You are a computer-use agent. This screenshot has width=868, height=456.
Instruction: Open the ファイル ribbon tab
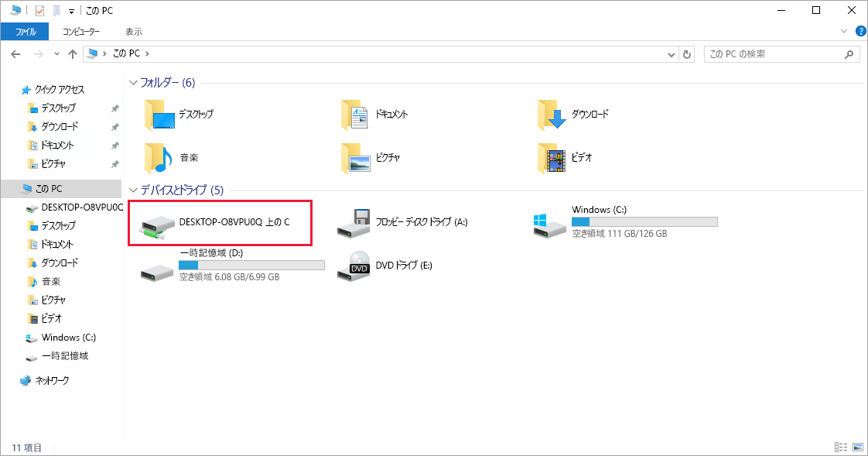click(x=25, y=32)
